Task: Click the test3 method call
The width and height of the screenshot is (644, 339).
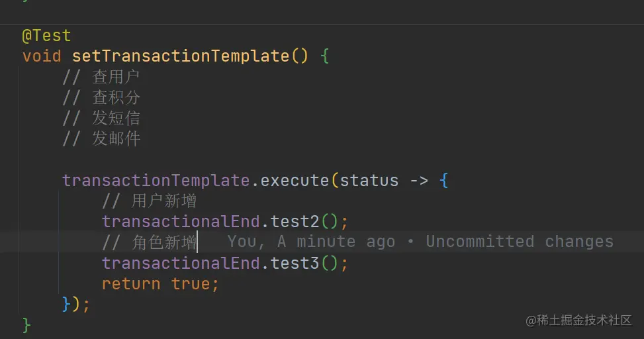Action: pos(295,264)
